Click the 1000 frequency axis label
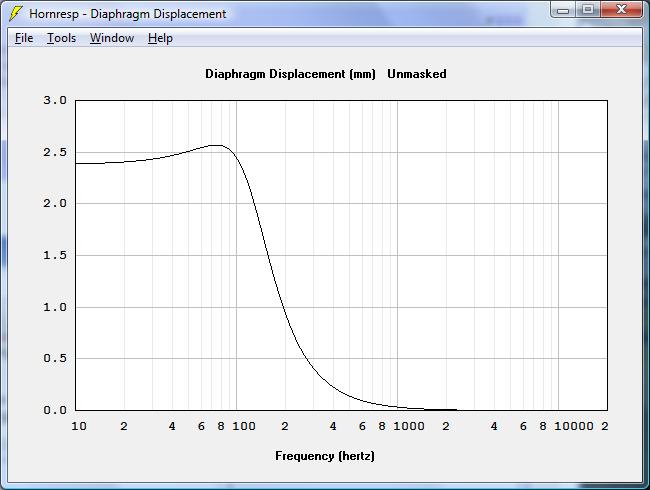The height and width of the screenshot is (490, 650). (x=409, y=426)
